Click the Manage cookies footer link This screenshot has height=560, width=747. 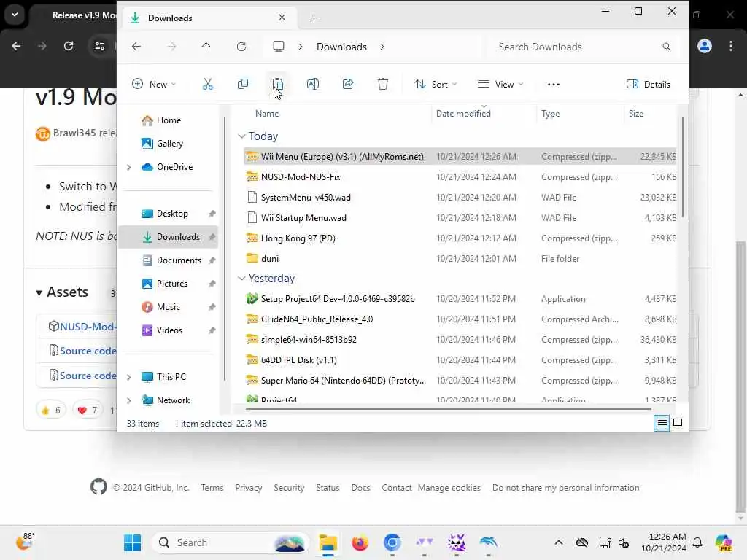(449, 488)
